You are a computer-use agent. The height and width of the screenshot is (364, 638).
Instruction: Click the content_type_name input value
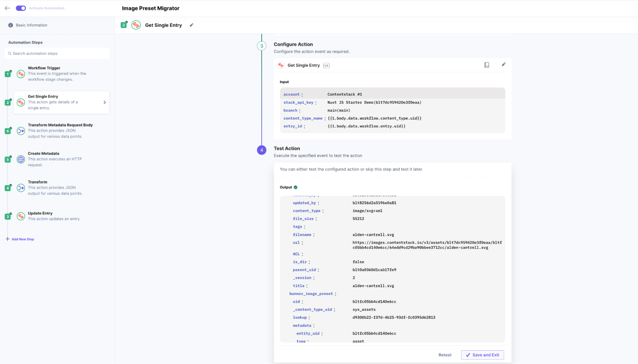pyautogui.click(x=374, y=118)
